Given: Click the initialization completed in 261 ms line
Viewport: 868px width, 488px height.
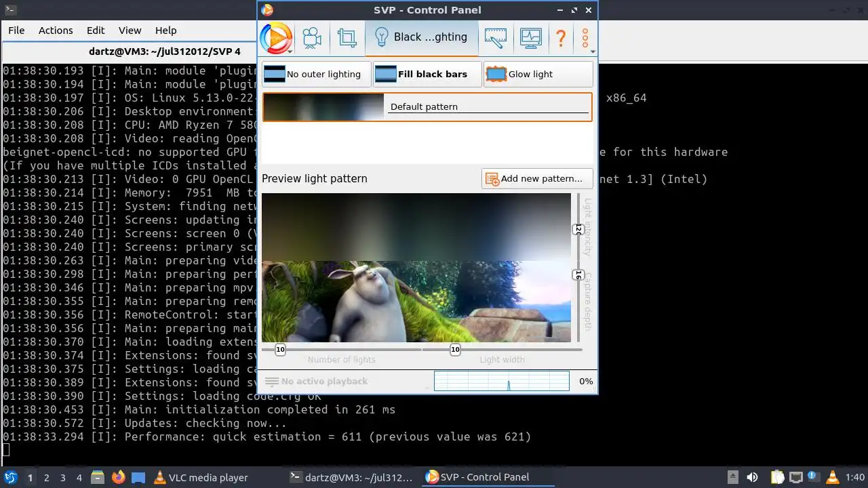Looking at the screenshot, I should click(x=199, y=410).
